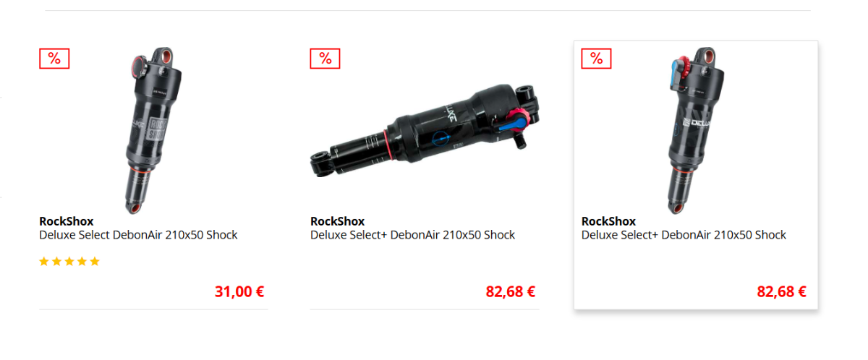868x360 pixels.
Task: Click the 82,68 € price in the highlighted card
Action: coord(782,292)
